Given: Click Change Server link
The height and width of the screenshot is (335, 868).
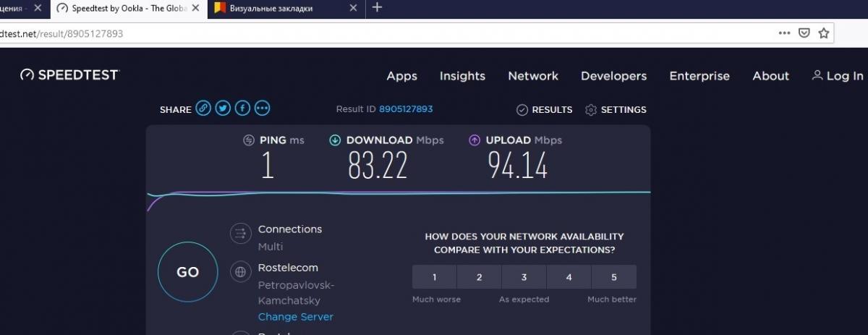Looking at the screenshot, I should point(295,317).
